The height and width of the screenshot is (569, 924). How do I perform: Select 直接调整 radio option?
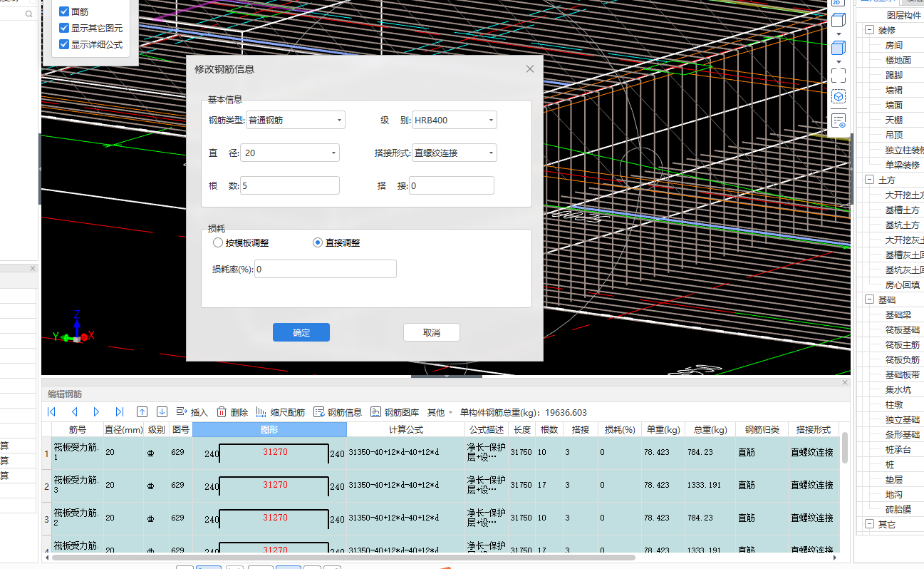click(318, 243)
